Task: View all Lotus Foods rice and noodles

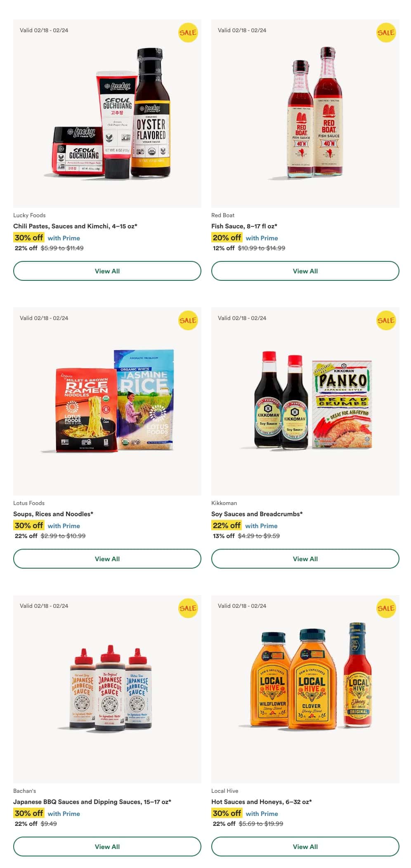Action: [x=107, y=559]
